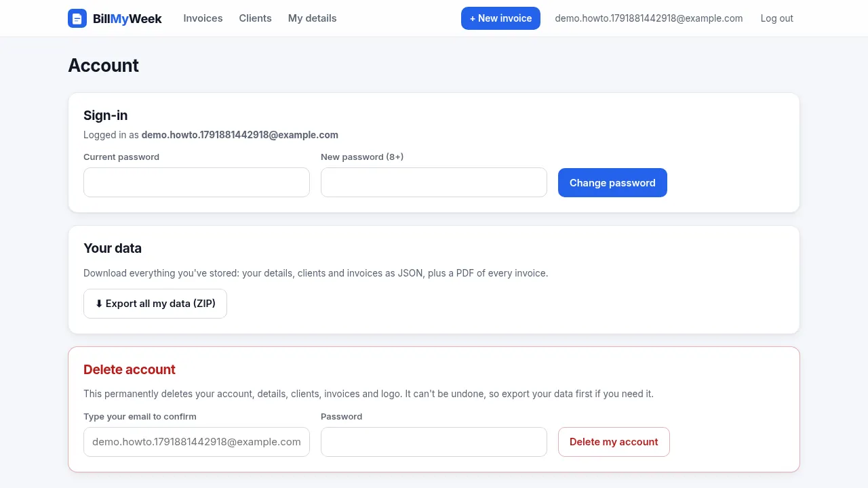
Task: Click the BillMyWeek logo icon
Action: pyautogui.click(x=77, y=18)
